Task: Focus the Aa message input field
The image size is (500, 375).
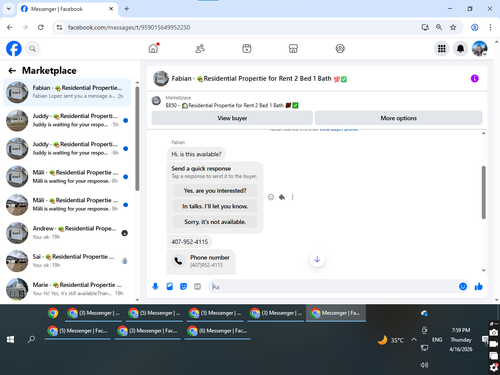Action: [333, 287]
